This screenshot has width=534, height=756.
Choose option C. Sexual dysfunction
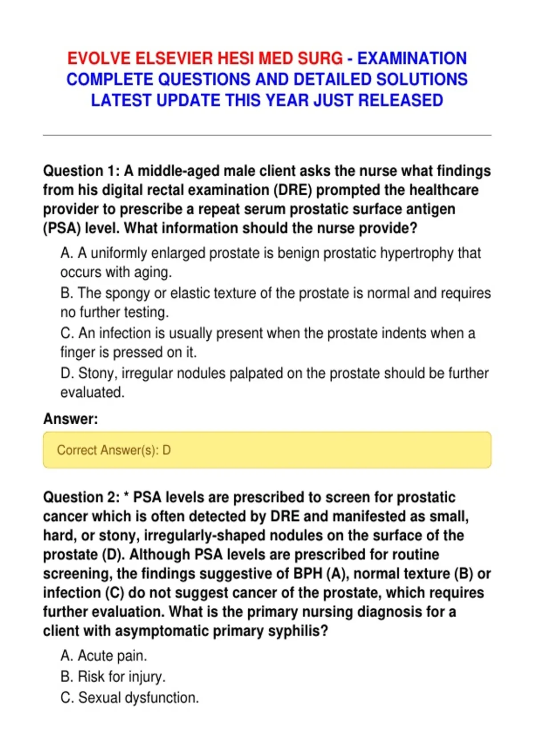coord(129,697)
